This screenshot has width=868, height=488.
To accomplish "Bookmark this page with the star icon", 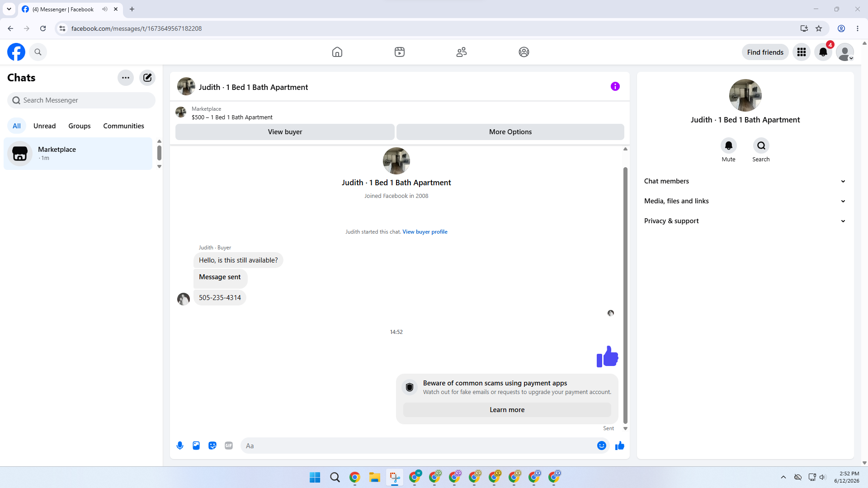I will (819, 28).
